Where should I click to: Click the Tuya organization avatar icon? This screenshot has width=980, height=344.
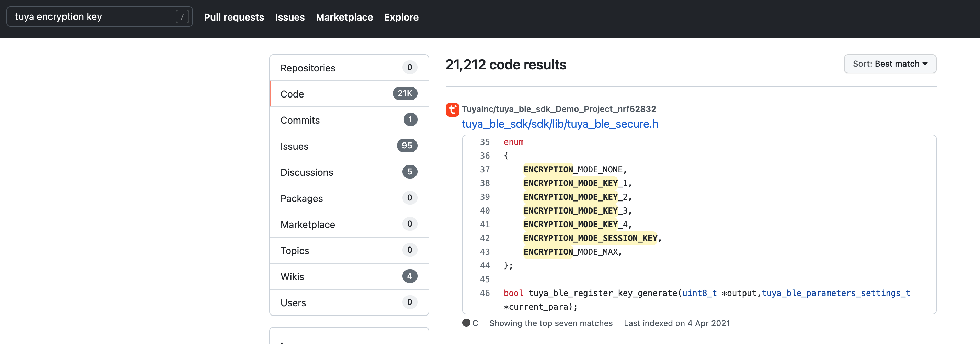click(452, 110)
